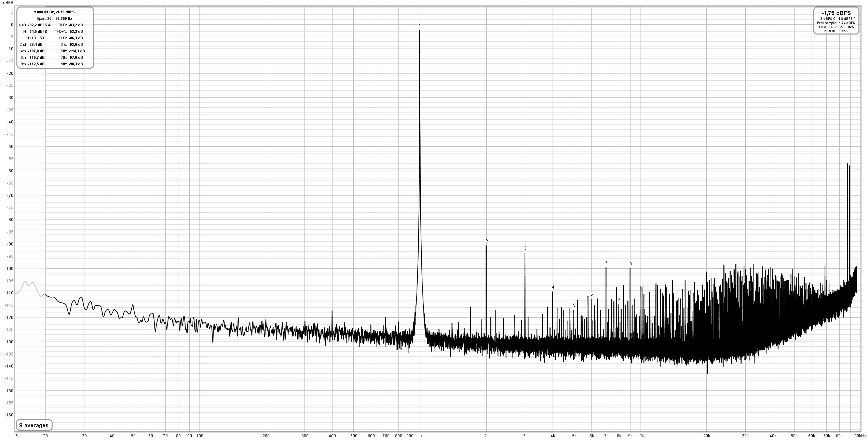Viewport: 868px width, 440px height.
Task: Click the '-50' level axis label
Action: coord(10,147)
